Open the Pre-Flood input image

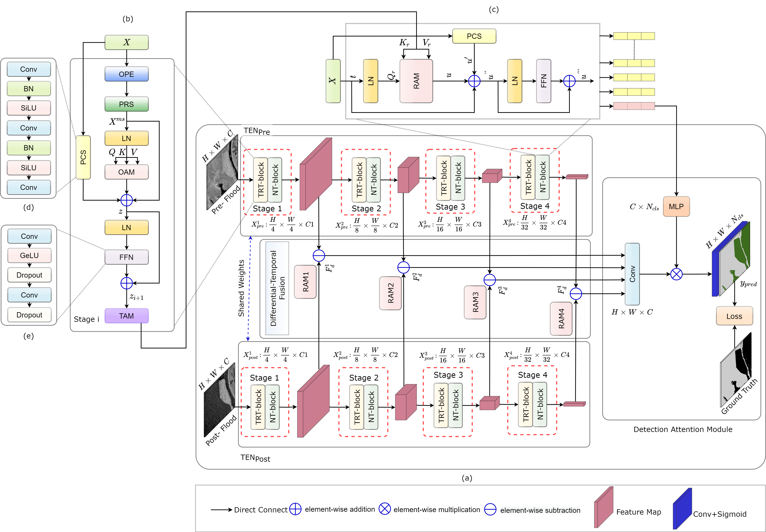pos(222,172)
